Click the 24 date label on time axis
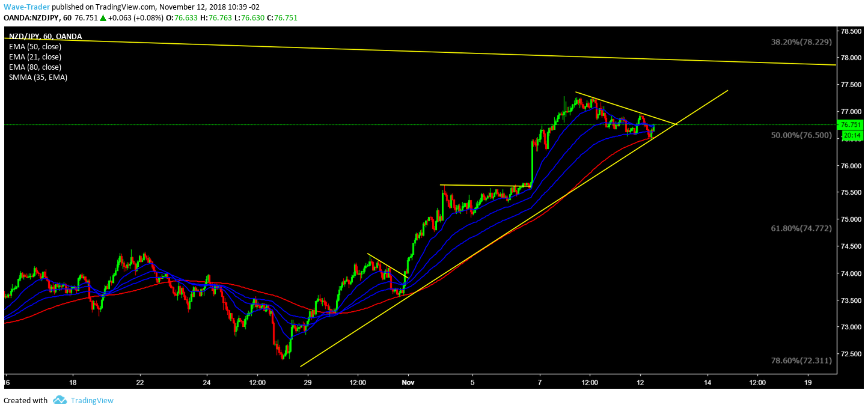Image resolution: width=868 pixels, height=411 pixels. (207, 382)
